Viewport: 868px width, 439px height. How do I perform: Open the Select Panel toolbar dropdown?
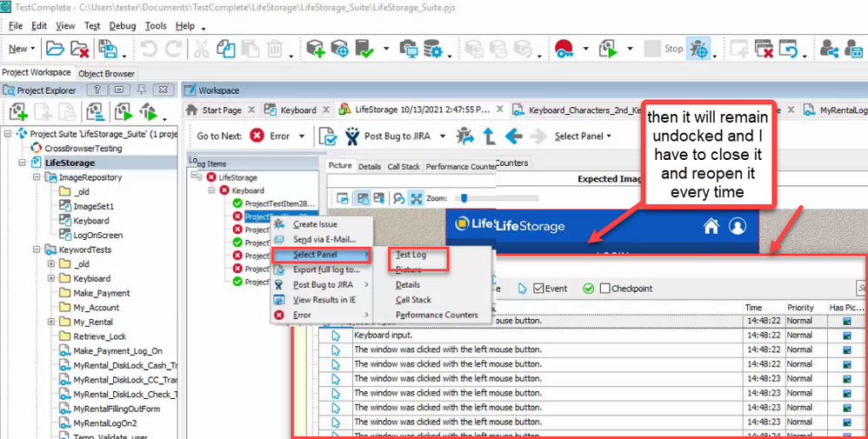(x=583, y=136)
